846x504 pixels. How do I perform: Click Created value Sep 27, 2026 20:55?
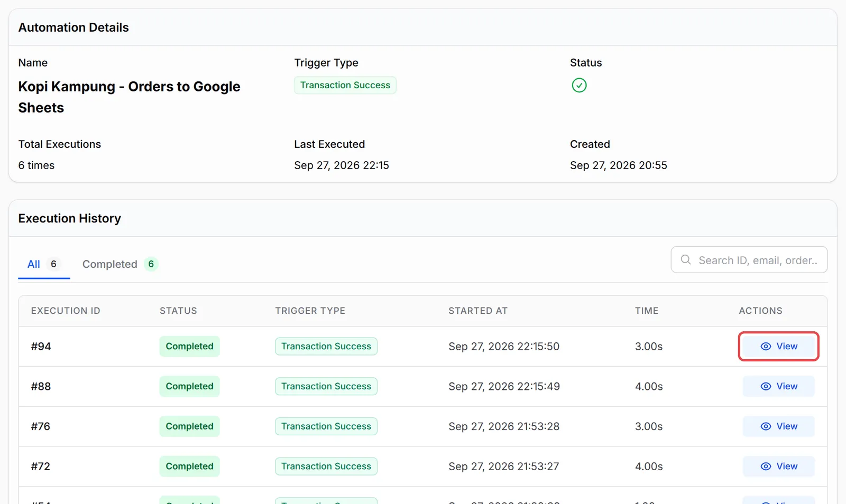(x=619, y=165)
